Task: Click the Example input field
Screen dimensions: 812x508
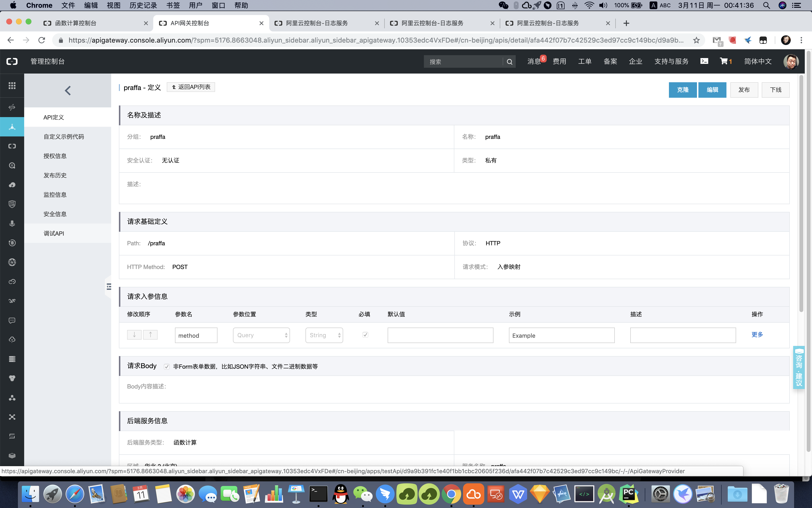Action: coord(562,335)
